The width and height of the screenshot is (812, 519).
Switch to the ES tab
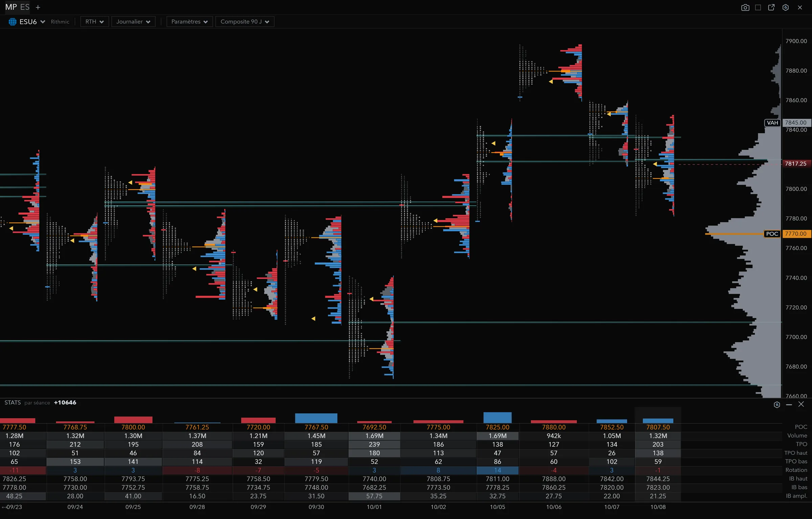click(25, 7)
